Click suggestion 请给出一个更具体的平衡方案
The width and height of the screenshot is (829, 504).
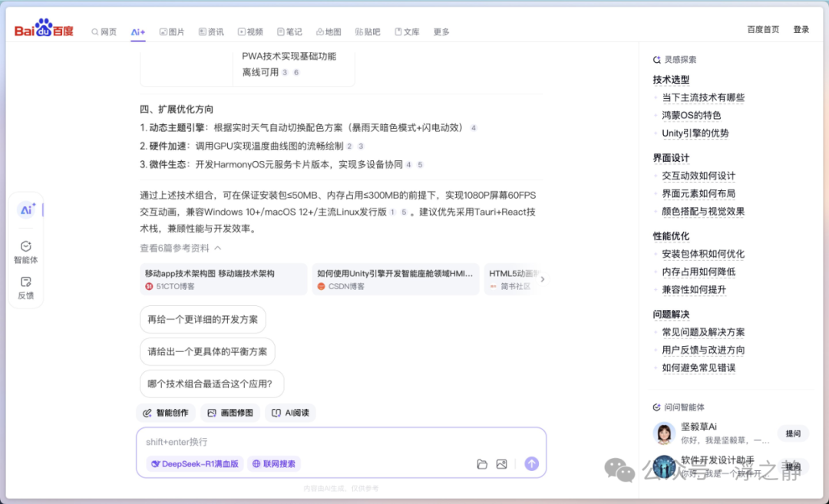click(207, 351)
